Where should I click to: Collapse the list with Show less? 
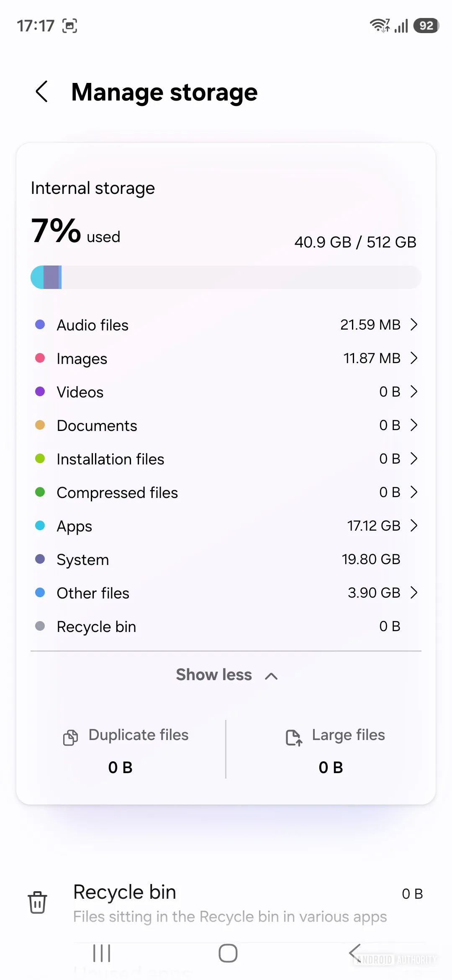[226, 675]
